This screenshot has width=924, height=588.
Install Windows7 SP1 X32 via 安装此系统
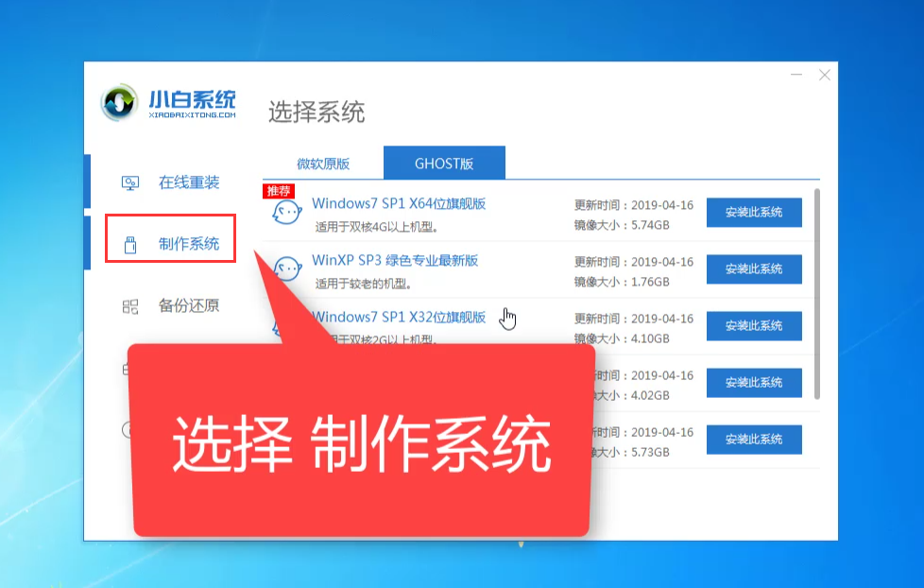(754, 325)
